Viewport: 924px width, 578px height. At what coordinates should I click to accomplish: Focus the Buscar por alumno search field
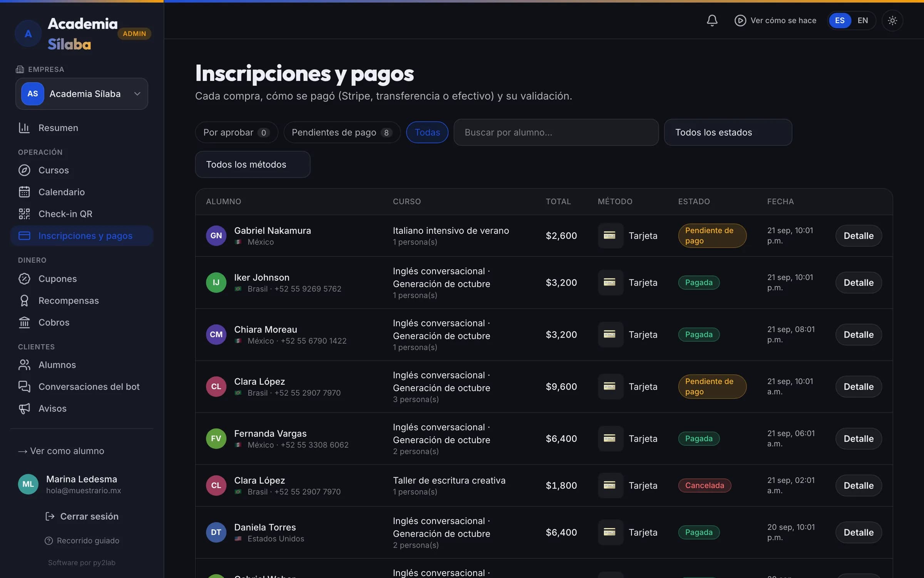click(556, 132)
